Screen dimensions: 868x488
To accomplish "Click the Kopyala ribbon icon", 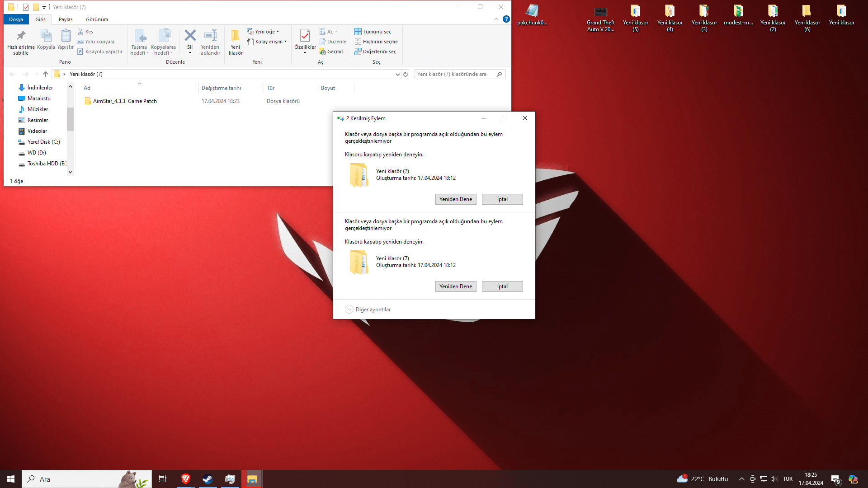I will (46, 39).
